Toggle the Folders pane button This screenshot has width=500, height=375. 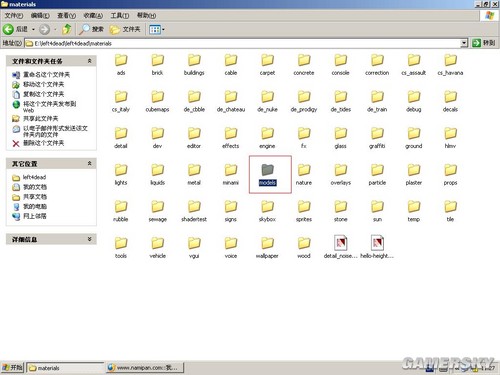(125, 29)
